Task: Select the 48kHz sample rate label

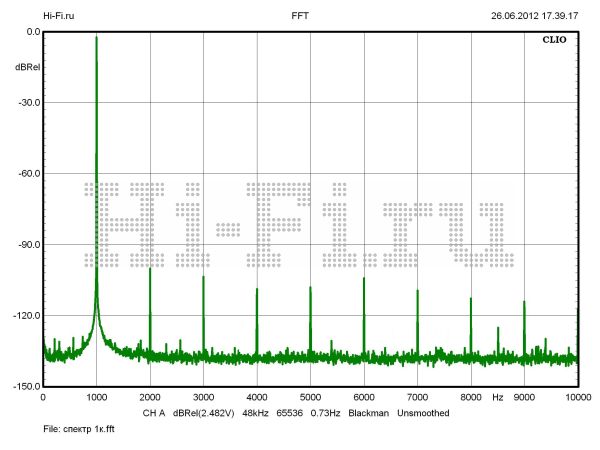Action: click(258, 412)
